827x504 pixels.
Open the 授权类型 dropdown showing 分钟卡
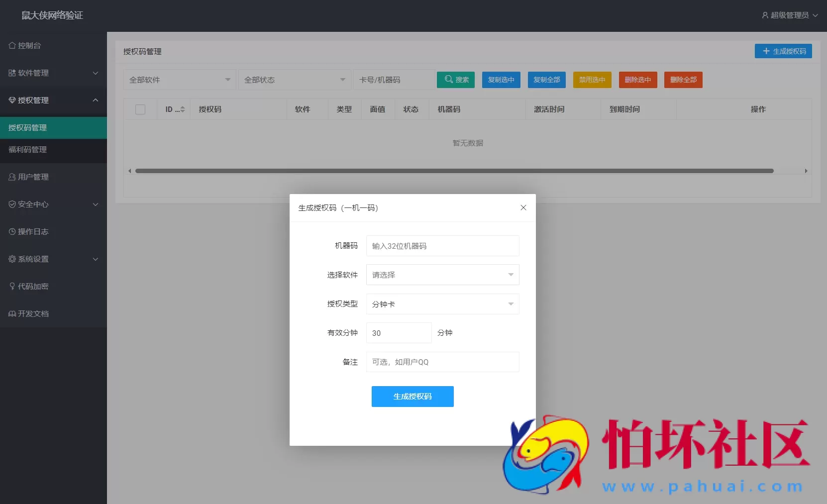tap(442, 304)
